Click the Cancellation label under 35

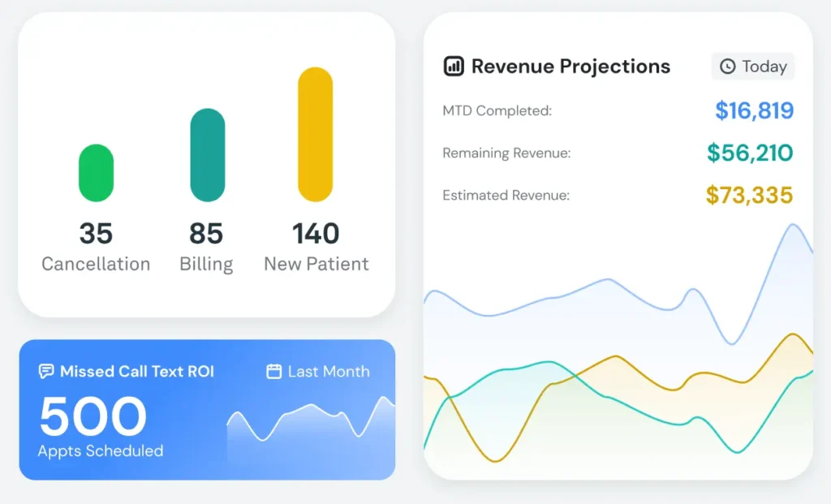(96, 264)
